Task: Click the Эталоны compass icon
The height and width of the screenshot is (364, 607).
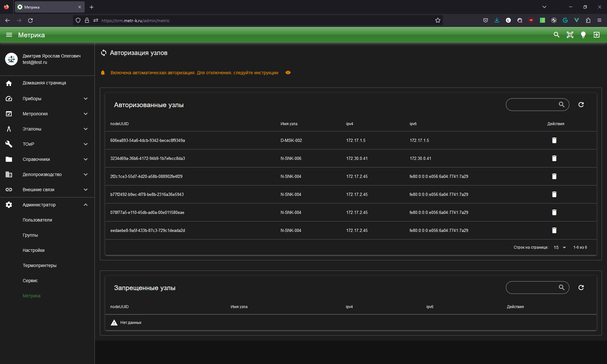Action: coord(9,129)
